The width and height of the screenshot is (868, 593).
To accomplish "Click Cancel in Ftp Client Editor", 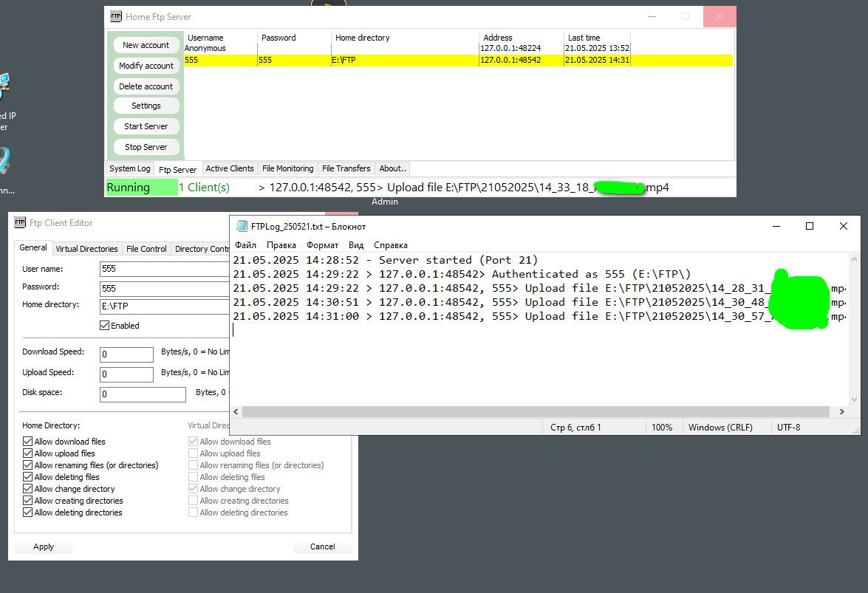I will (x=322, y=546).
